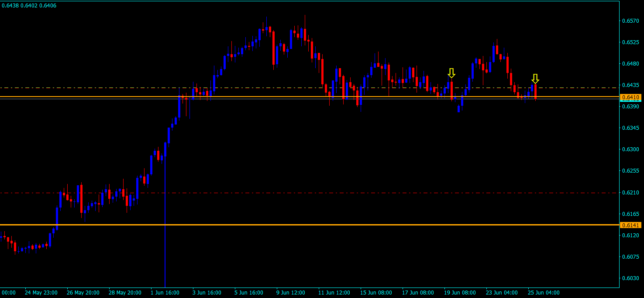Select the orange horizontal line at 0.6141
This screenshot has width=644, height=298.
tap(310, 225)
